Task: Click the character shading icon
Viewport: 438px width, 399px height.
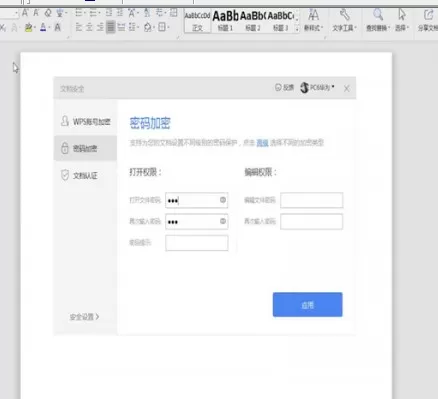Action: [57, 27]
